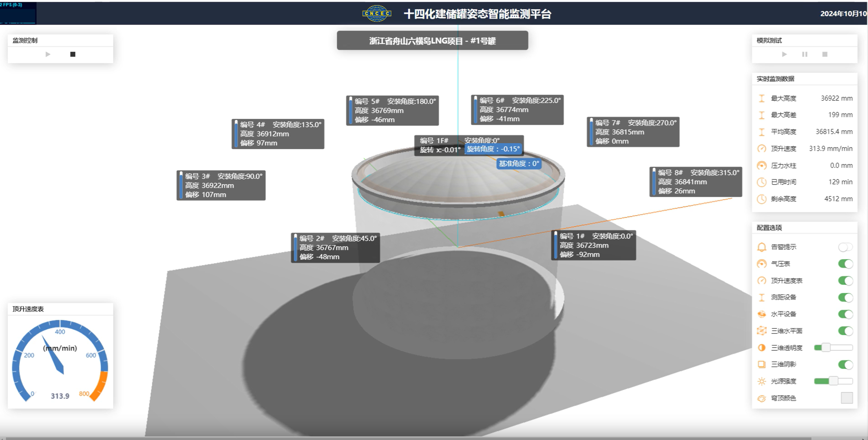Disable the 三维阴影 shadow toggle
The image size is (868, 440).
845,364
